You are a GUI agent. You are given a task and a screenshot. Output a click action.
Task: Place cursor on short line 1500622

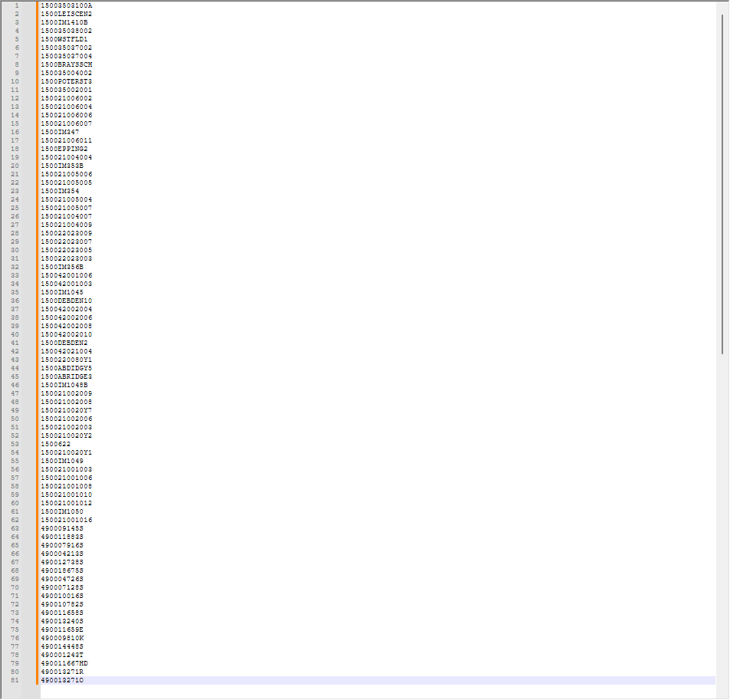56,444
